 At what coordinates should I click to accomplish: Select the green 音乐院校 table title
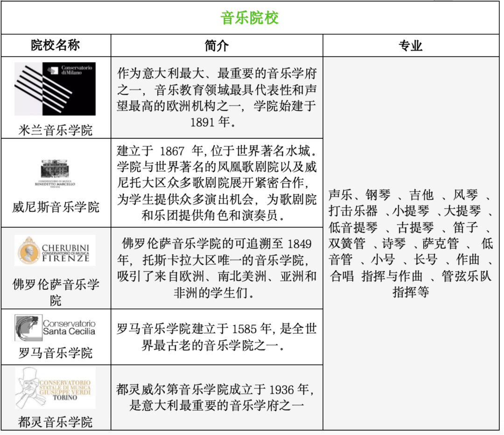coord(250,18)
